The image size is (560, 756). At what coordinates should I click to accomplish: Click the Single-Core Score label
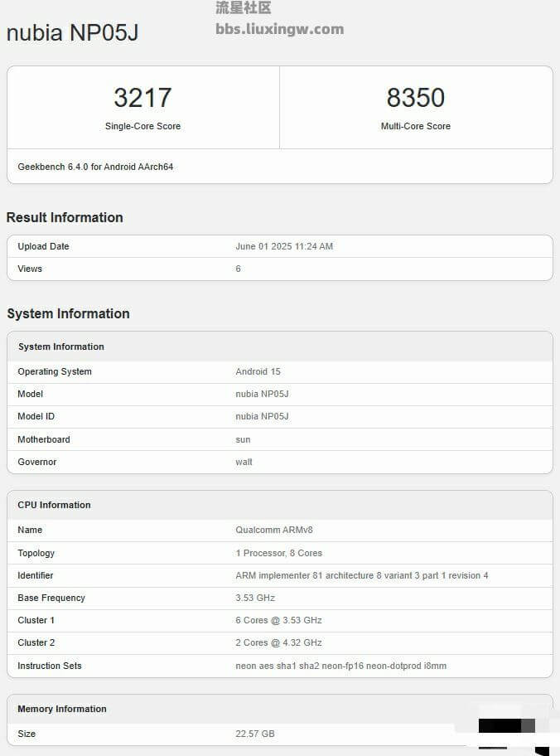click(x=142, y=126)
